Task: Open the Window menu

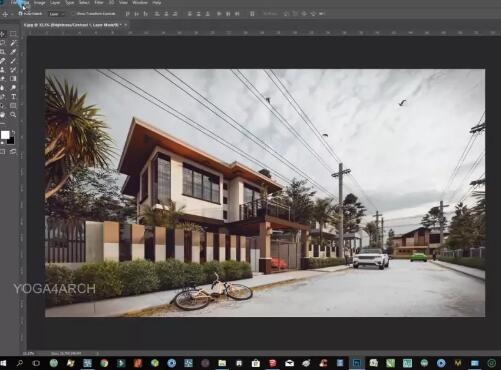Action: [x=140, y=3]
